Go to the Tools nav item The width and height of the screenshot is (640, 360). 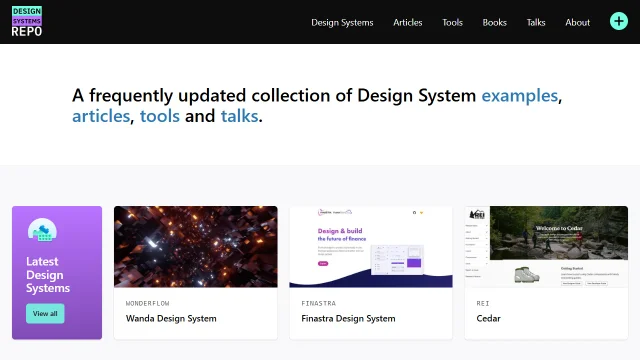pyautogui.click(x=452, y=22)
